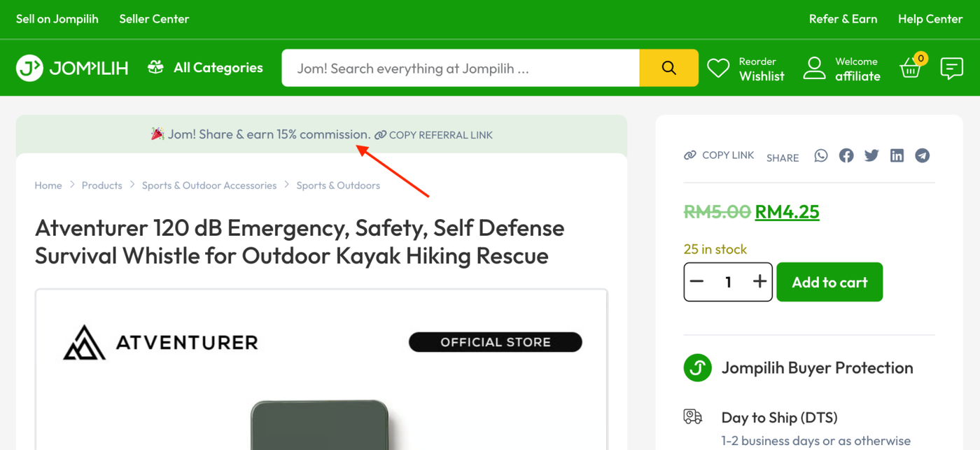Screen dimensions: 980x450
Task: Open the Jompilih logo homepage link
Action: point(72,68)
